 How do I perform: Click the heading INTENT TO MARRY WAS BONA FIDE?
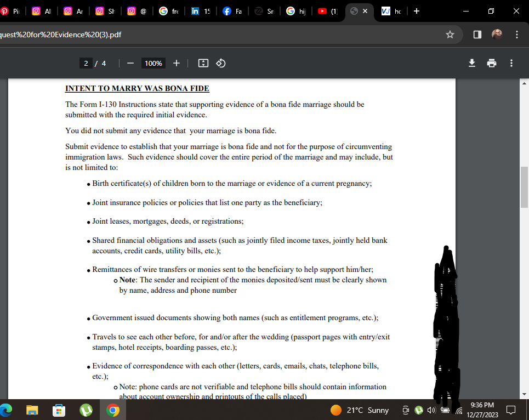[x=137, y=88]
